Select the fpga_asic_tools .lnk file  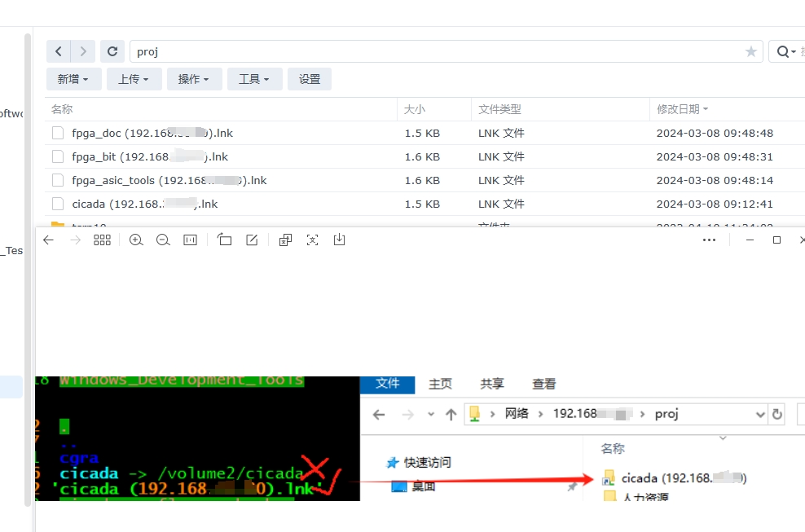(x=169, y=180)
